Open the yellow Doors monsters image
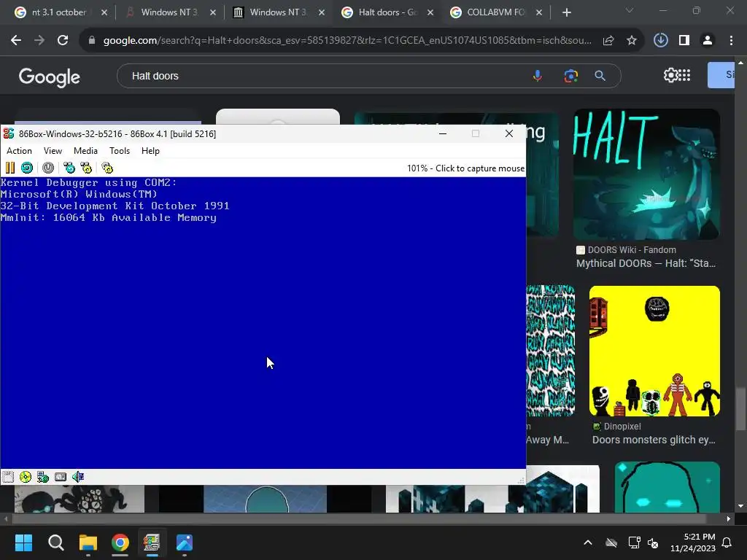The height and width of the screenshot is (560, 747). click(654, 351)
